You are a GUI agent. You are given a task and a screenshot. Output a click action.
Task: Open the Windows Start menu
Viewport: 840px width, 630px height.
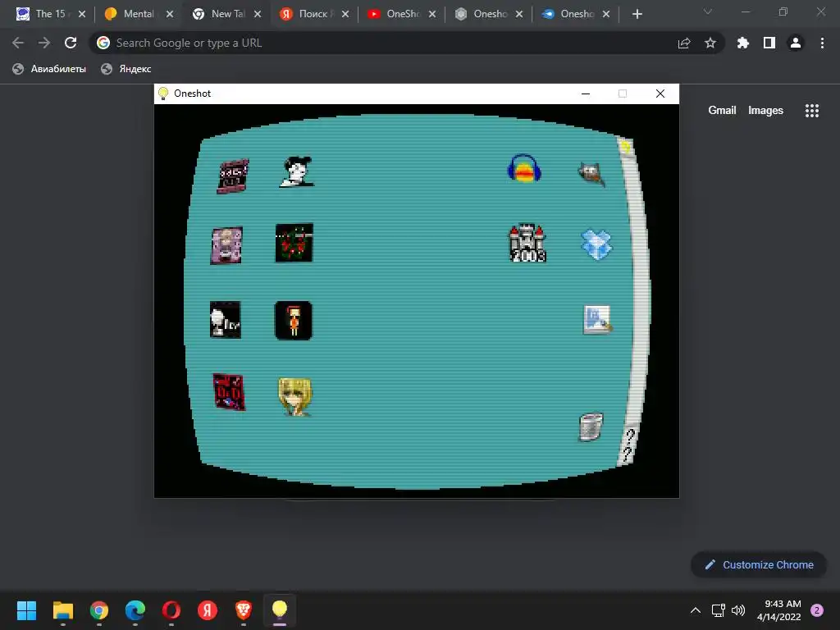(26, 610)
